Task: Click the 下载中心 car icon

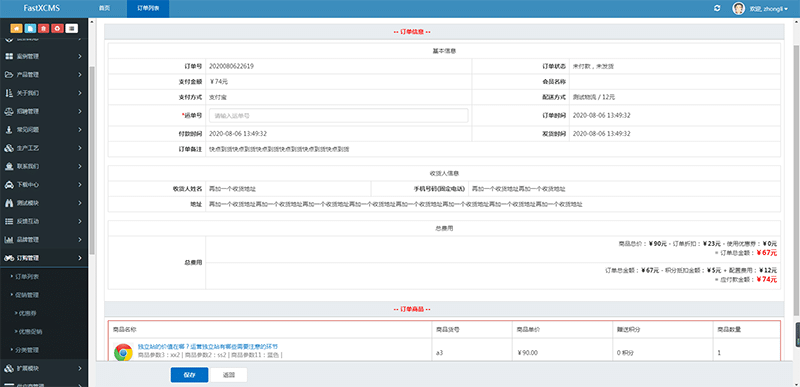Action: click(9, 185)
